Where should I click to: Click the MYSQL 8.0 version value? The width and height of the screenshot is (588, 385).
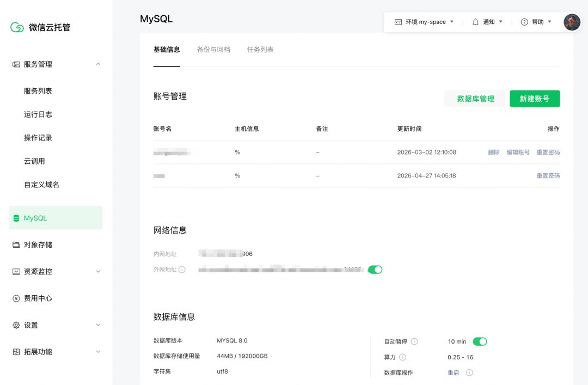pos(232,340)
